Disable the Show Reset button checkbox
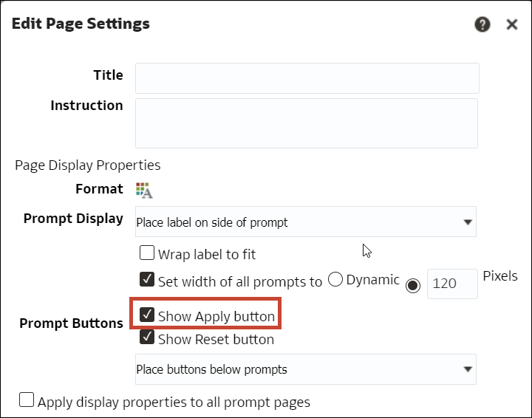 point(147,339)
